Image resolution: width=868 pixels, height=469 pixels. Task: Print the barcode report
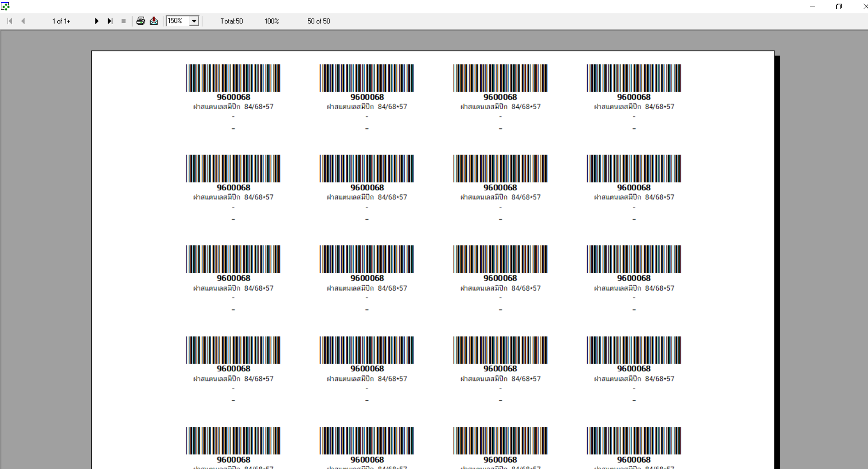141,21
